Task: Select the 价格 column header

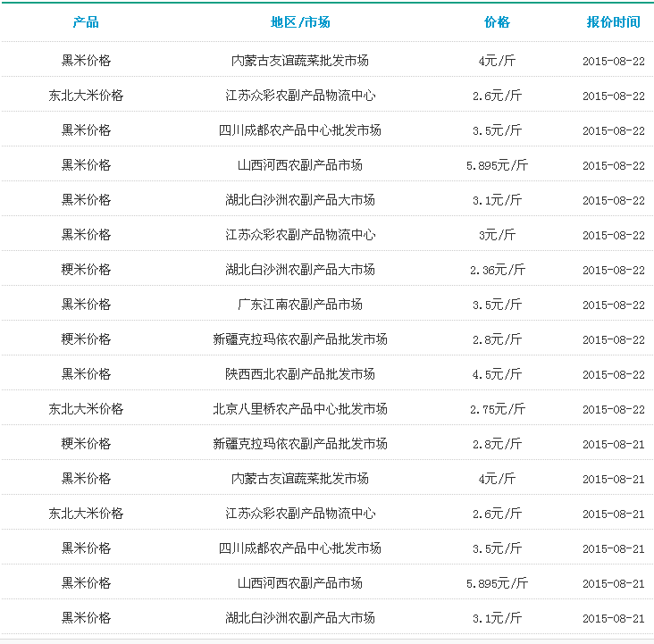Action: coord(497,22)
